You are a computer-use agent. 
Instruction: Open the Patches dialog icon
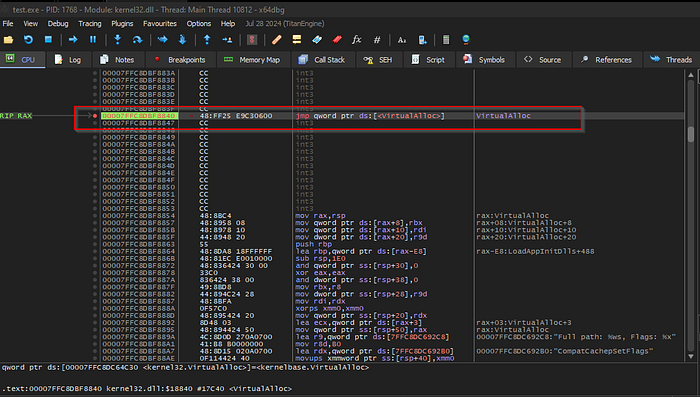coord(276,40)
